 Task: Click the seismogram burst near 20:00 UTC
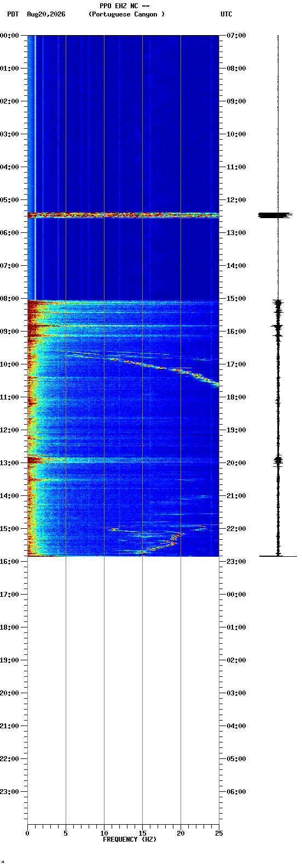[278, 461]
